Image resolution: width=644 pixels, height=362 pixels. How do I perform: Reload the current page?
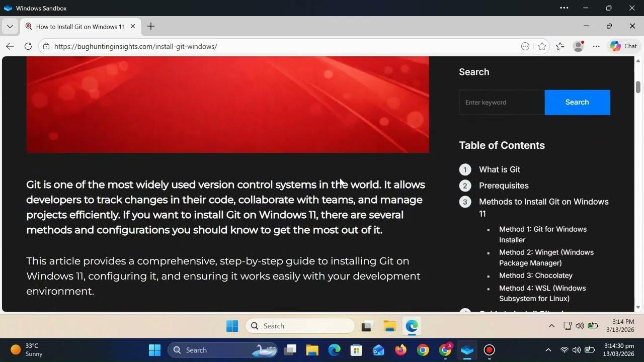28,46
